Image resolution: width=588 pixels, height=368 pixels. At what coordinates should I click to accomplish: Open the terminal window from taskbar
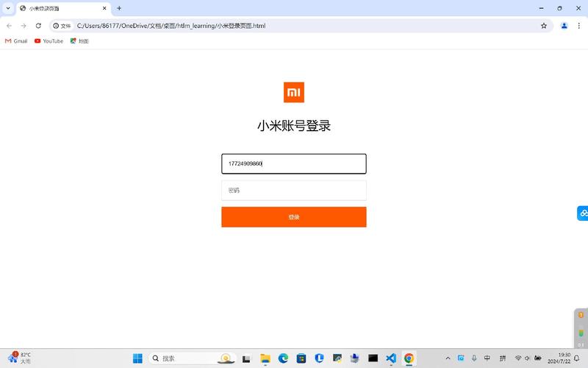click(373, 358)
